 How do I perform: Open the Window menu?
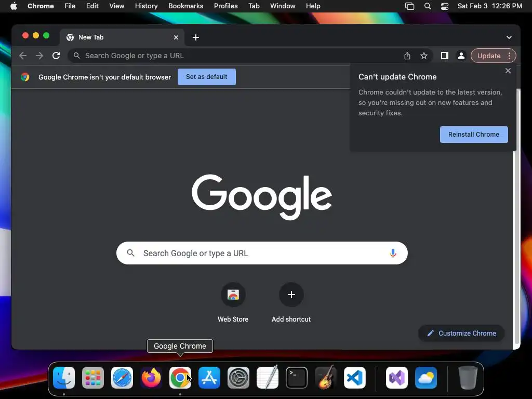[x=283, y=6]
